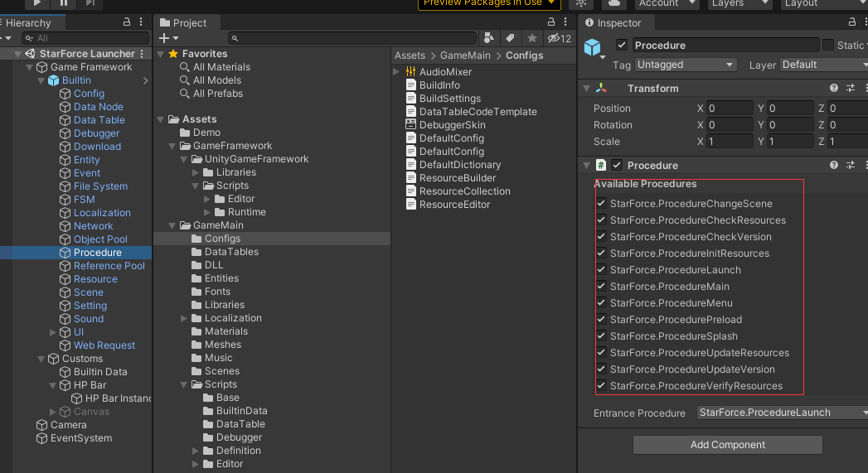The image size is (868, 473).
Task: Select All Prefabs in Favorites
Action: tap(217, 94)
